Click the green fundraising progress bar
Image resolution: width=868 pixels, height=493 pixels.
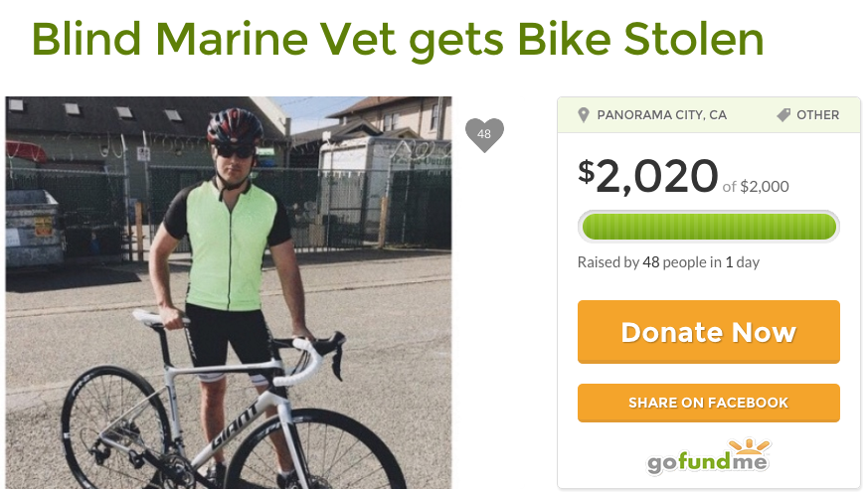tap(709, 227)
